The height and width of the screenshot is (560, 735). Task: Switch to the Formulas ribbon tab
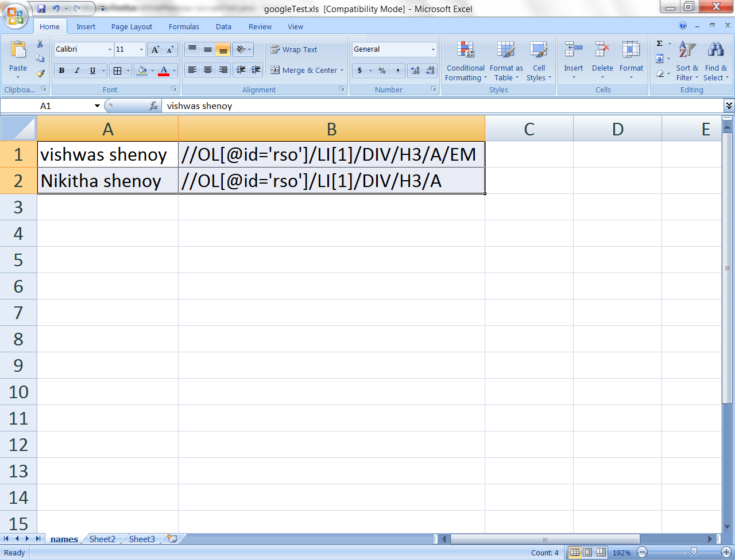pos(184,26)
